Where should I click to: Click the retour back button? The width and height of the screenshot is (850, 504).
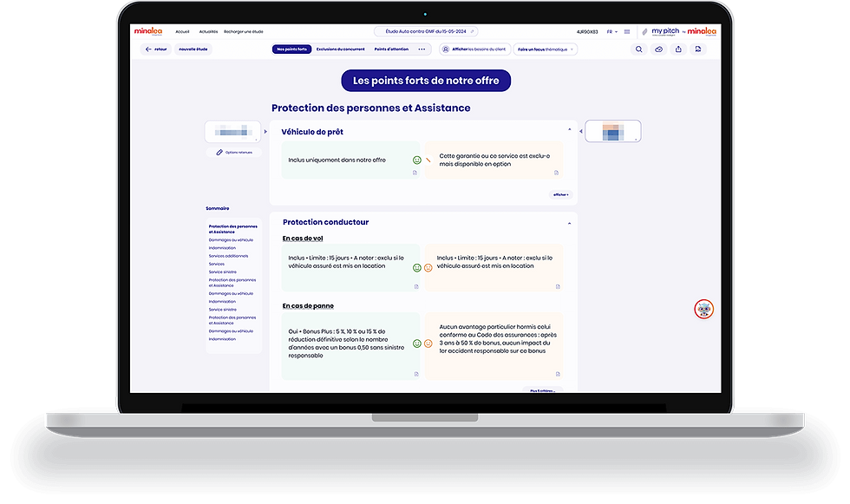tap(156, 49)
